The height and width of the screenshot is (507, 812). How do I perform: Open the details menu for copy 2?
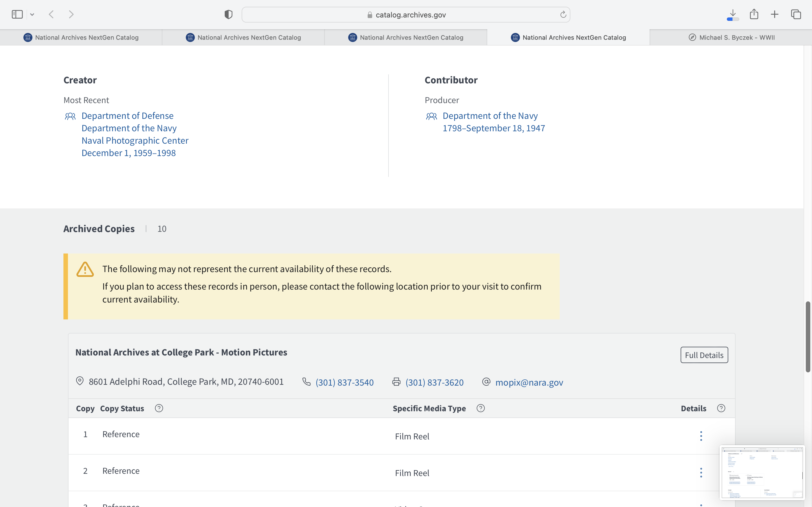coord(701,472)
